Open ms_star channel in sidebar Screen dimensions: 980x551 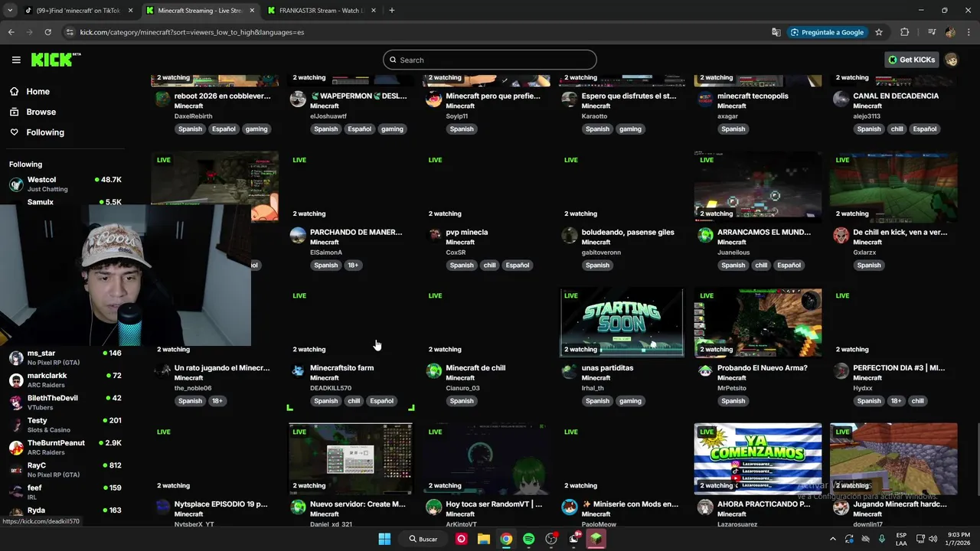65,357
